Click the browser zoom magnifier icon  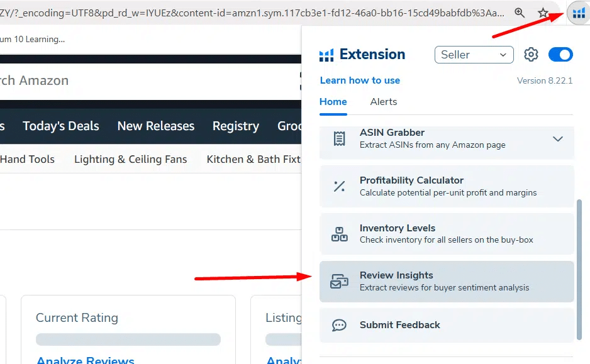coord(520,13)
